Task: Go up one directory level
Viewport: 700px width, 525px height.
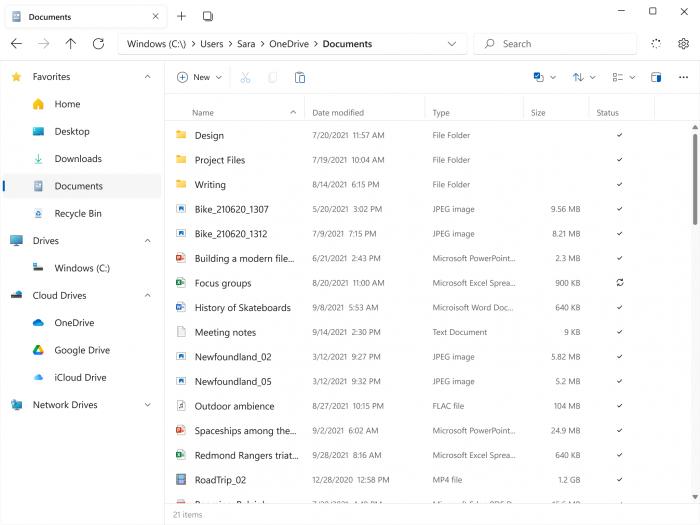Action: tap(70, 44)
